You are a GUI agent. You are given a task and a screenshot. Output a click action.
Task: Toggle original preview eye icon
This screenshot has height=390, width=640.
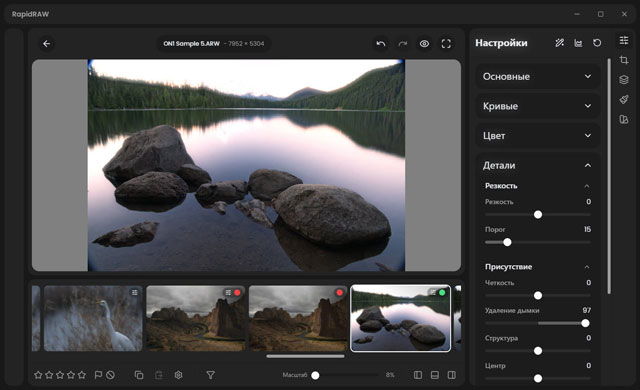424,44
